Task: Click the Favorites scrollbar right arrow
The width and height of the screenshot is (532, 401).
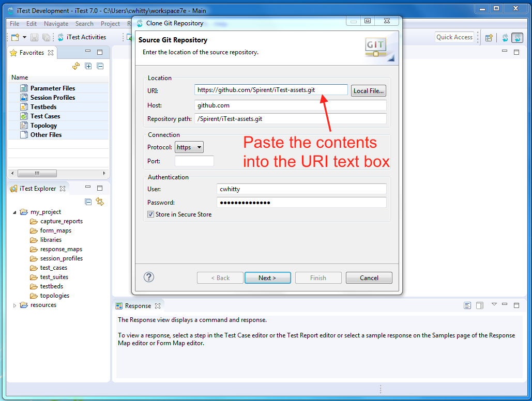Action: point(104,173)
